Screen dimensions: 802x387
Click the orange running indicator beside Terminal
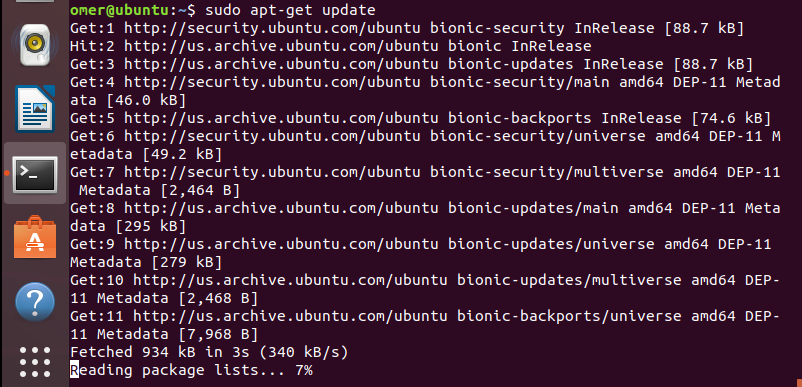click(x=6, y=174)
